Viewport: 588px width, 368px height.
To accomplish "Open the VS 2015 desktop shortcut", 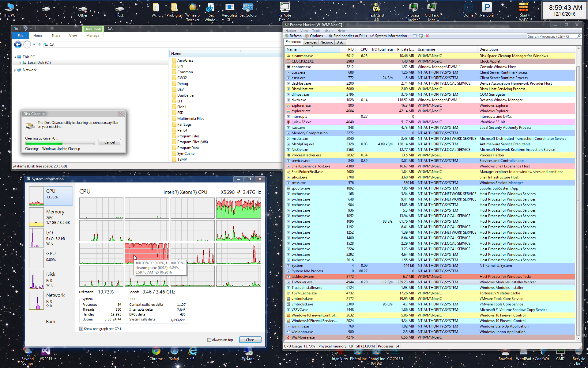I will [46, 354].
